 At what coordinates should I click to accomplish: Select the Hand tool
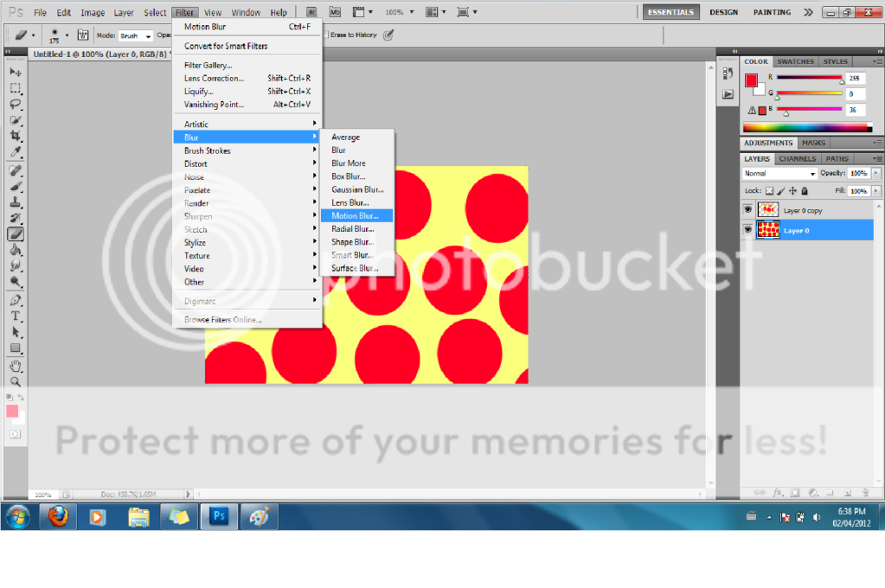click(x=16, y=365)
